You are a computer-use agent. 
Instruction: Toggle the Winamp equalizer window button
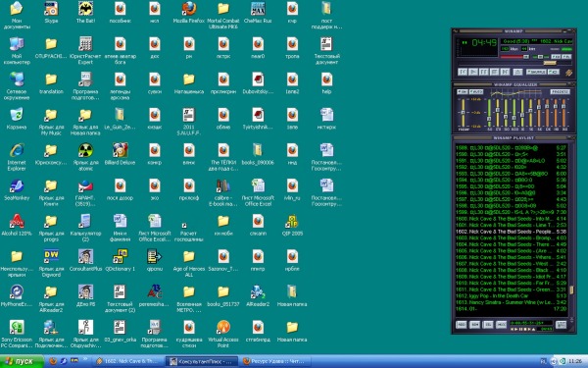[x=556, y=57]
